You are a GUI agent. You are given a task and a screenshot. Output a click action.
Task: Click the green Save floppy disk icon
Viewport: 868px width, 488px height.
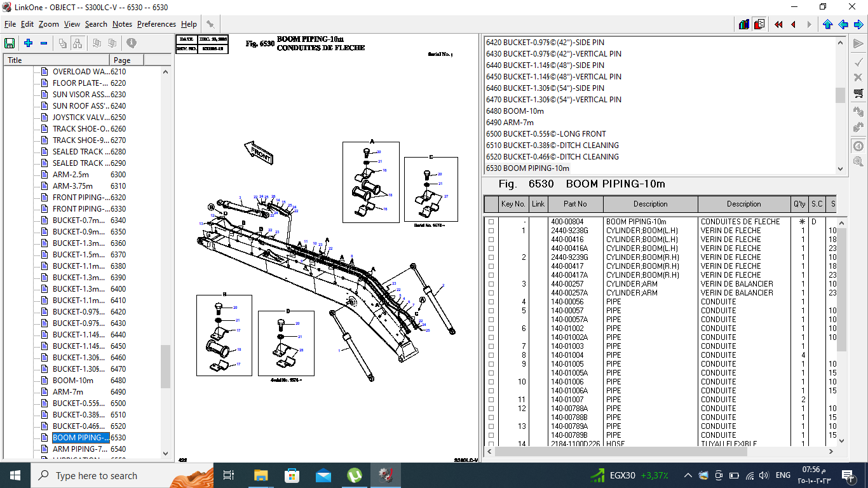coord(10,43)
